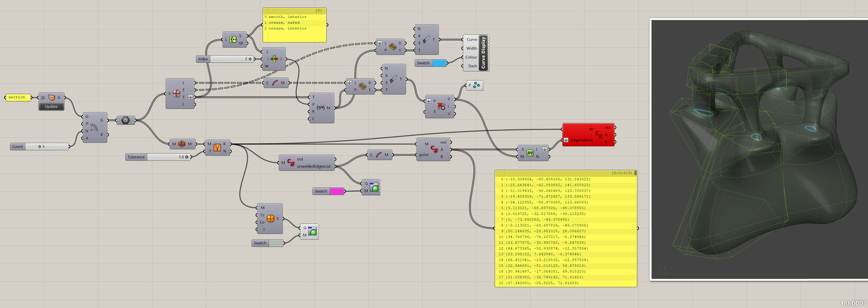Open the blue colour Swatch picker
Screen dimensions: 868x308
[439, 63]
